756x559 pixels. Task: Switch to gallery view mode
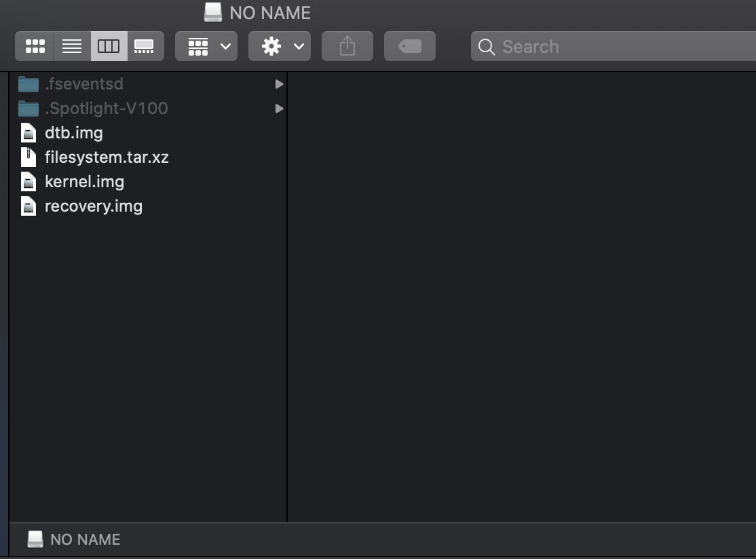pyautogui.click(x=145, y=46)
